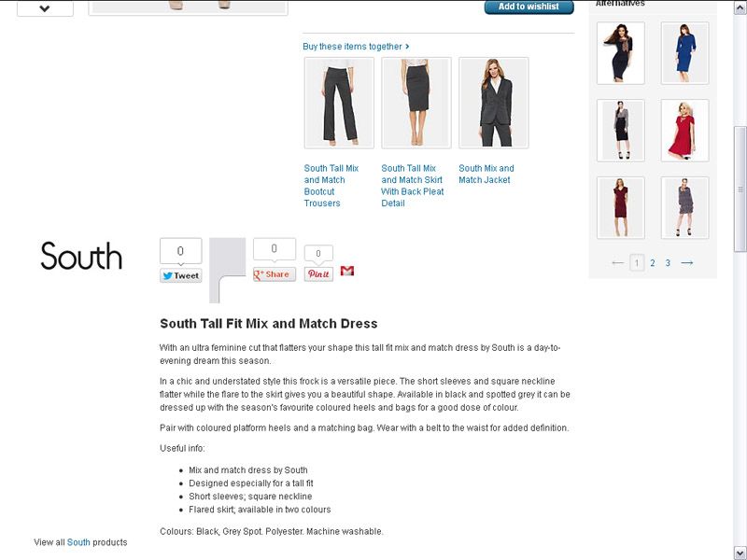Click the Tweet button

pyautogui.click(x=180, y=275)
